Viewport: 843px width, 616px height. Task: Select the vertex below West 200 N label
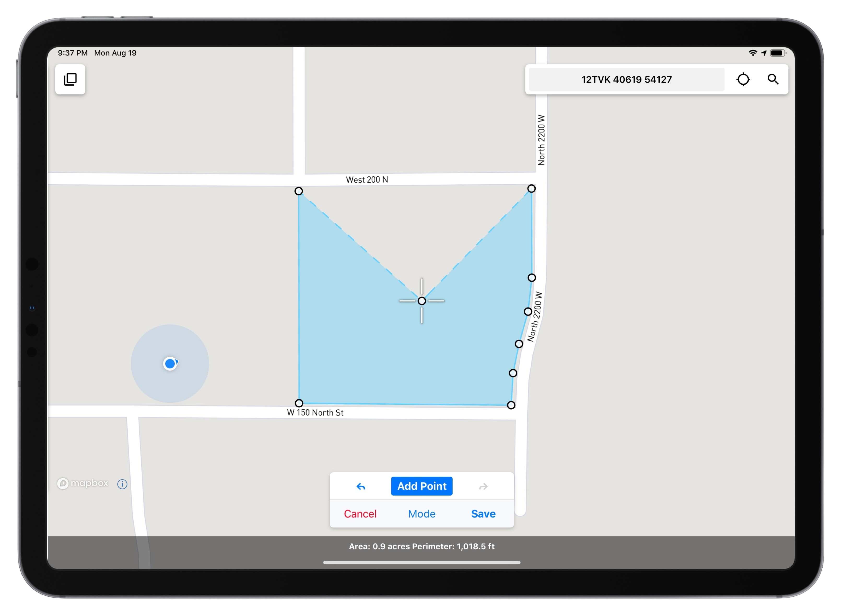(298, 191)
